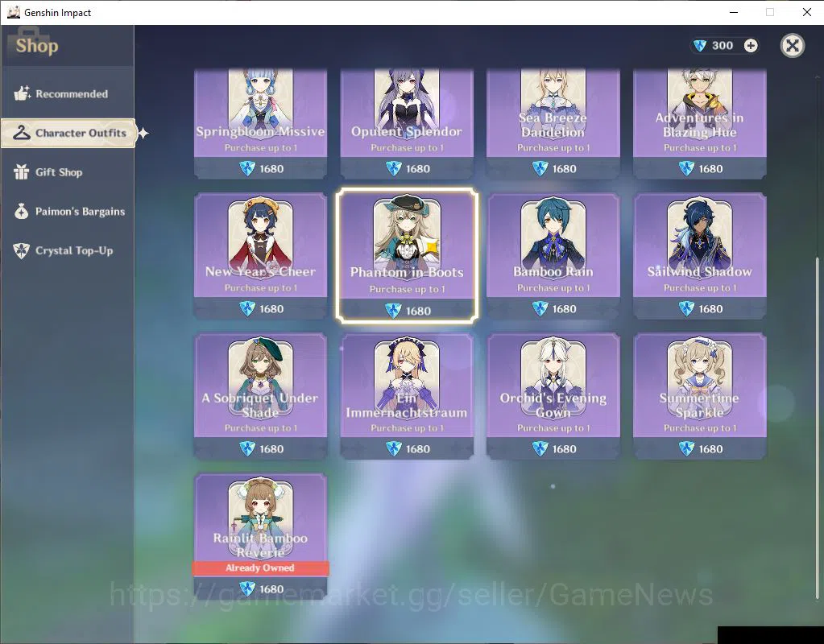Click the Shop title header
The image size is (824, 644).
[x=37, y=46]
